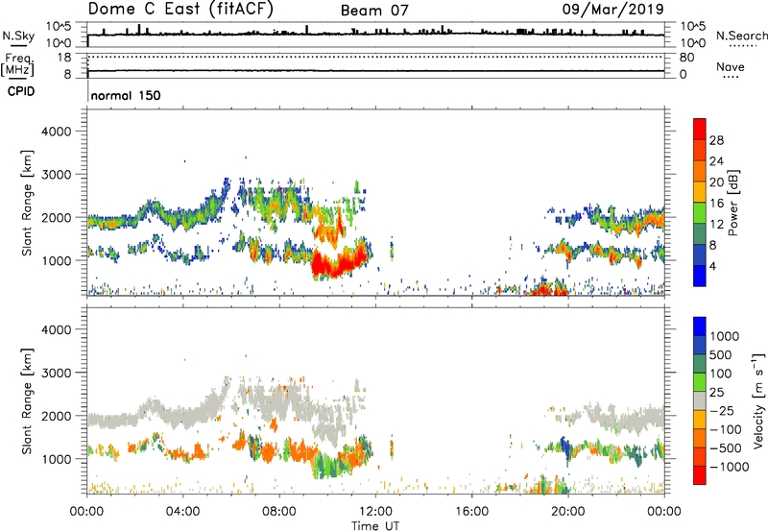This screenshot has width=768, height=532.
Task: Click the "normal 150" CPID entry
Action: click(126, 95)
